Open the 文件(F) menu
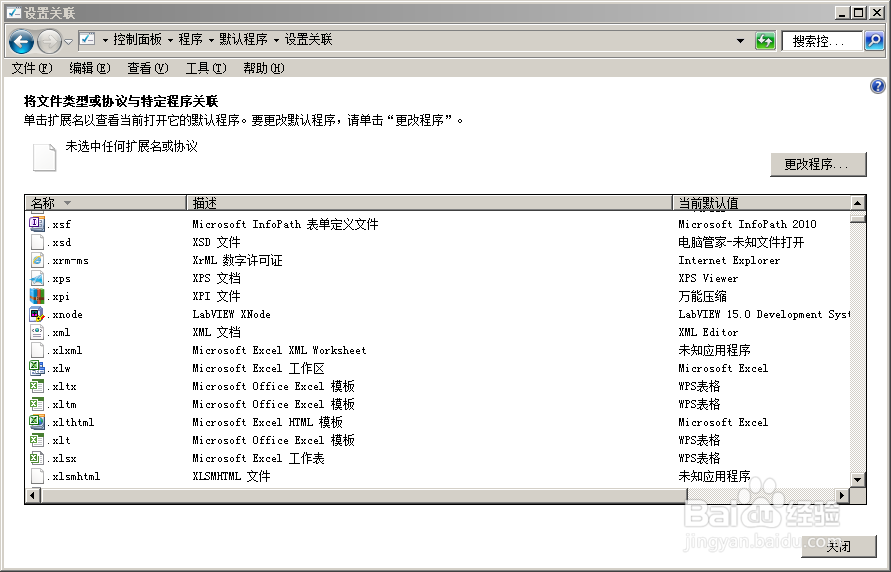This screenshot has height=572, width=891. point(32,68)
